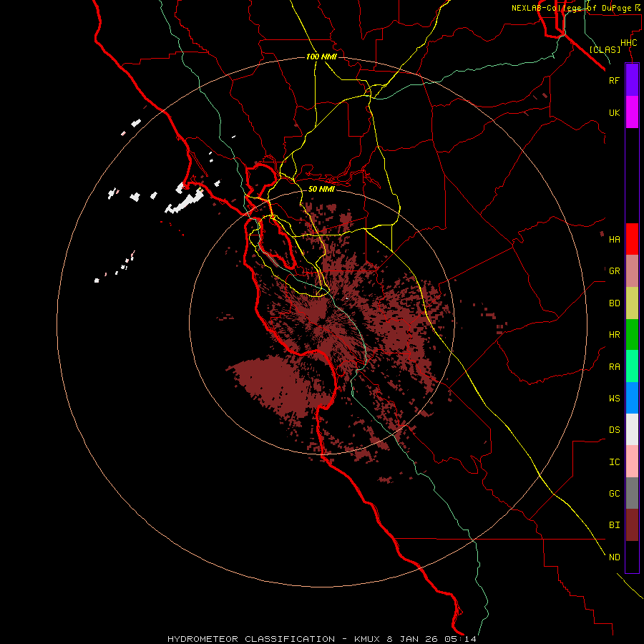Click the GR legend label
The height and width of the screenshot is (644, 644).
(x=614, y=271)
